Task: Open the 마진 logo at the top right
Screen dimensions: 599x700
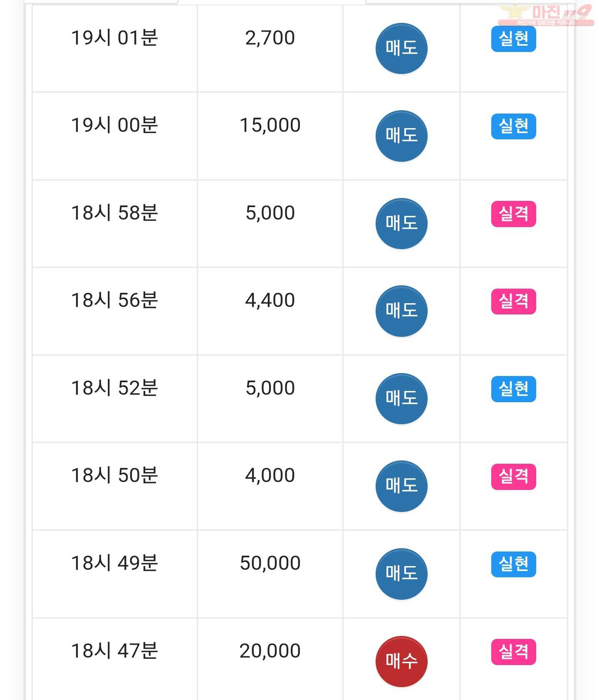Action: point(546,15)
